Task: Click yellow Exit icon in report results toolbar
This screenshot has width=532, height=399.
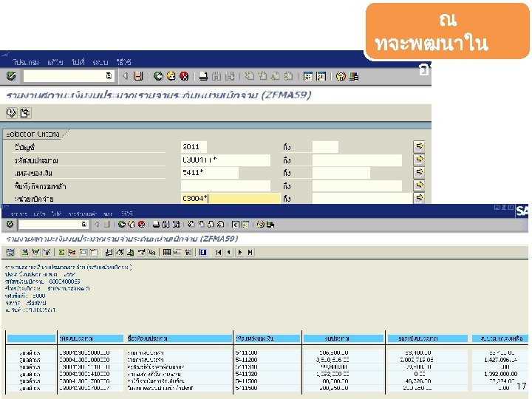Action: tap(132, 225)
